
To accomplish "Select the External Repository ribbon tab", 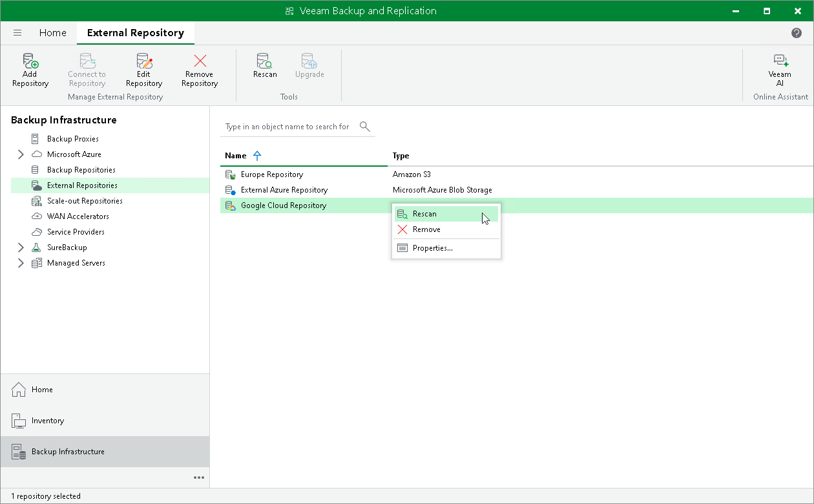I will 136,33.
